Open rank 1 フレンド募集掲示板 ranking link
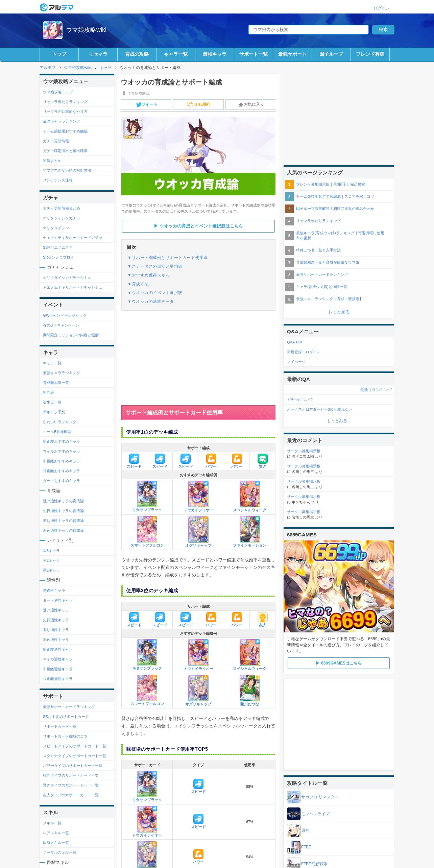 [x=330, y=185]
